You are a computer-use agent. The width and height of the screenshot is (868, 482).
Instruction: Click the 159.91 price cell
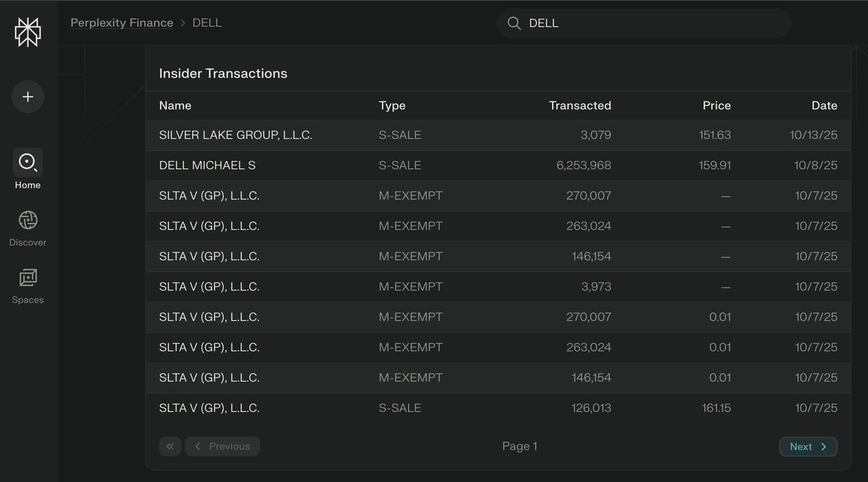tap(716, 165)
